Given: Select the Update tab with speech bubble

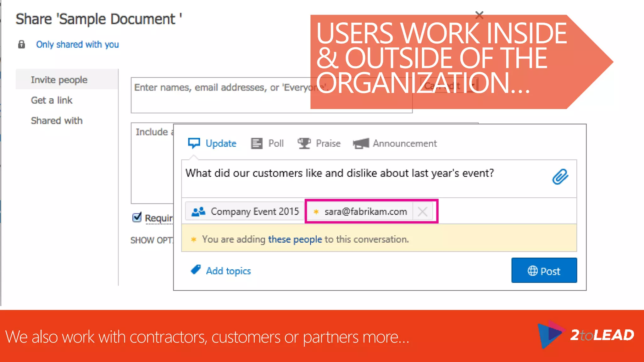Looking at the screenshot, I should [212, 144].
